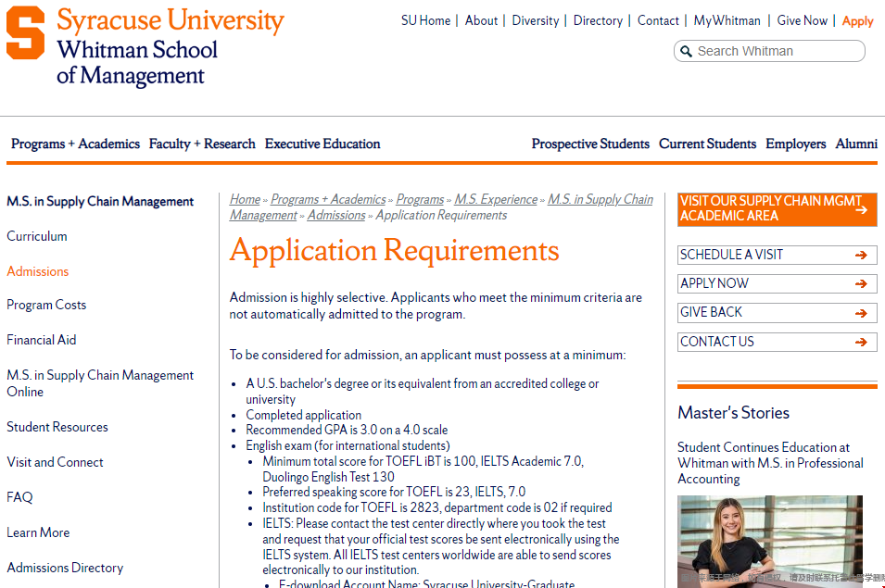Screen dimensions: 885x588
Task: Click the Master's Stories heading
Action: click(733, 413)
